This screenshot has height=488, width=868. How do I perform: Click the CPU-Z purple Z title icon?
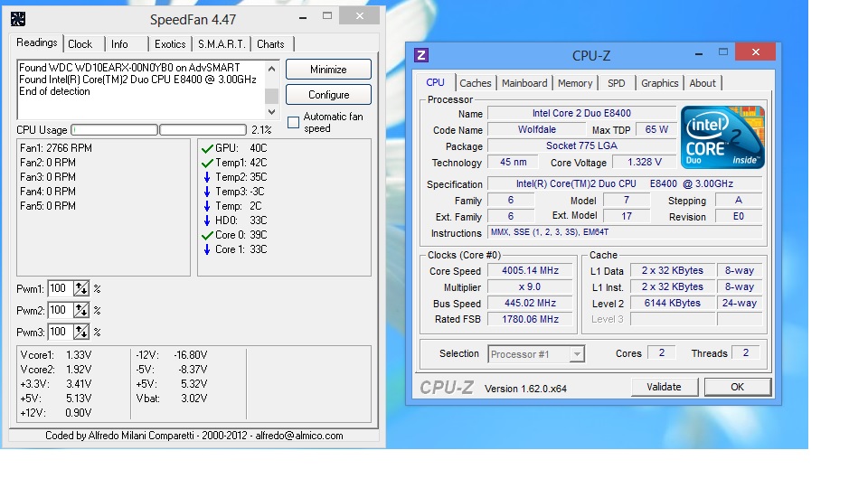point(421,55)
